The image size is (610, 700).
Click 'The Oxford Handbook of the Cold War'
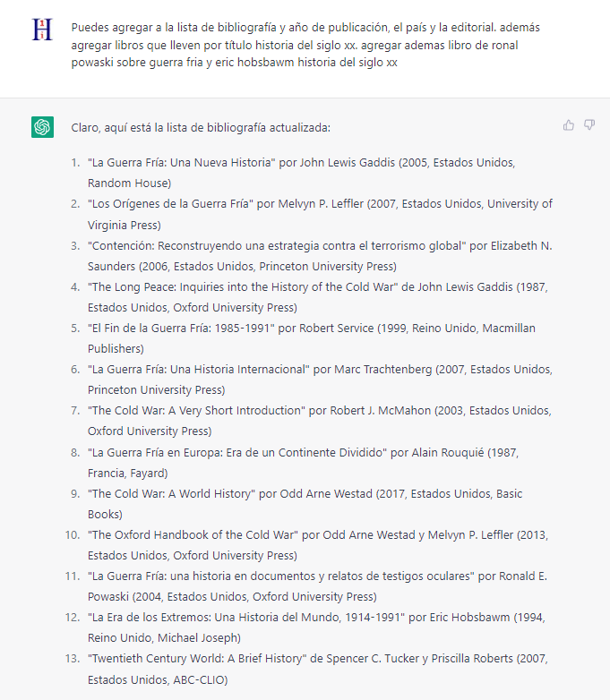point(193,534)
